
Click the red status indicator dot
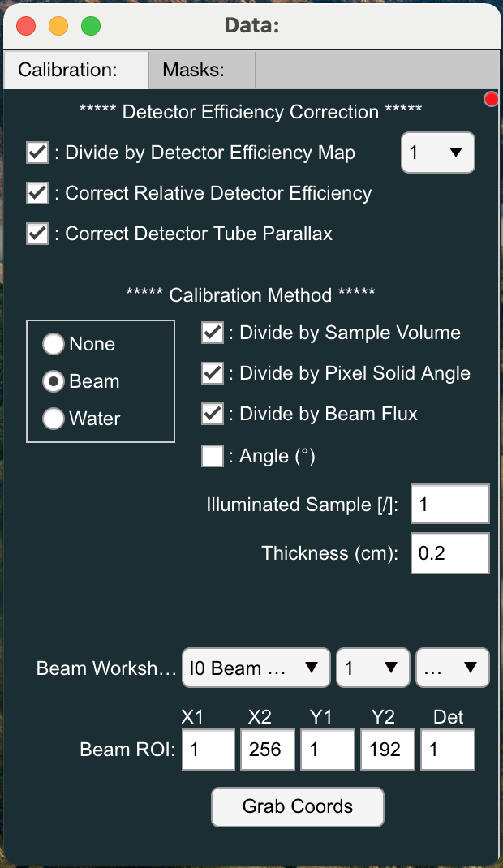[492, 99]
